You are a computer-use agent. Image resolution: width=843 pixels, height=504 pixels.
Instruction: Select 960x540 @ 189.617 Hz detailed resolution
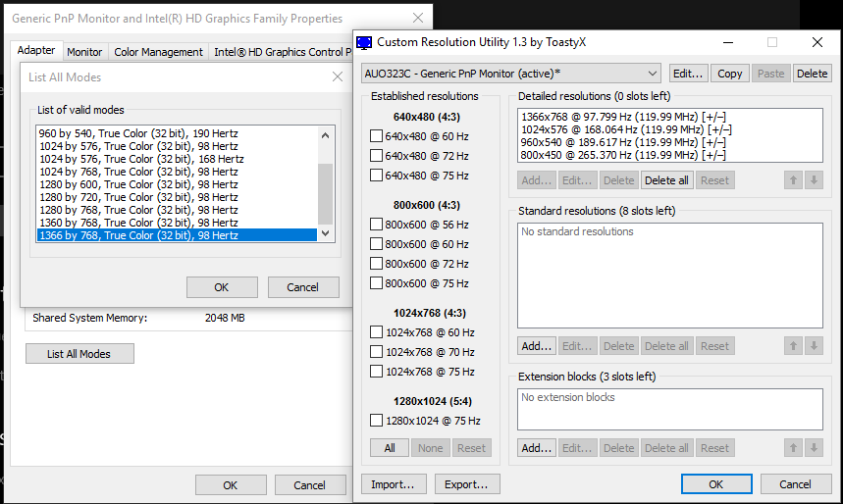[x=623, y=142]
